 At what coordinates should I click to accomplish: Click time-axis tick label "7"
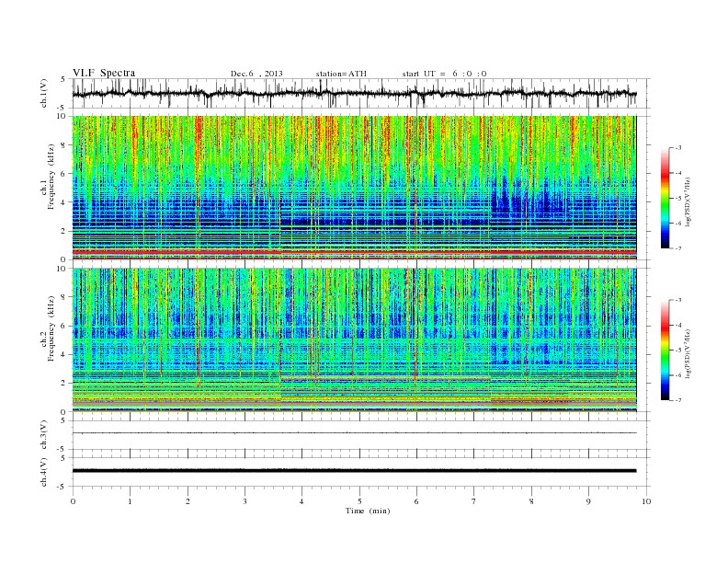tap(474, 501)
